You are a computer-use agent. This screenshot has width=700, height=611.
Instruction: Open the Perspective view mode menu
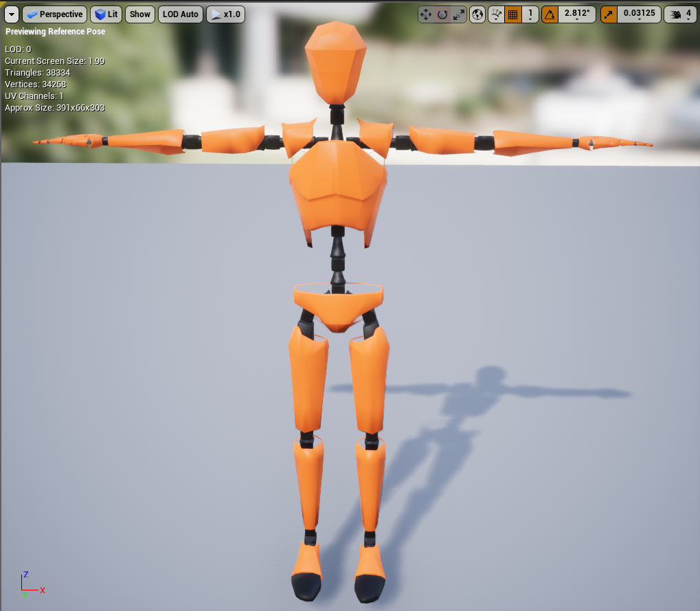[x=54, y=14]
